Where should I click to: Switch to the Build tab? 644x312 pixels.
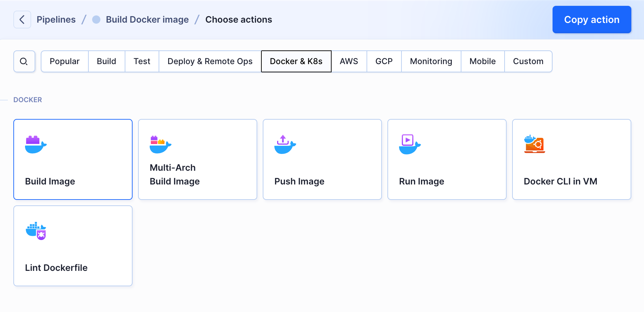coord(107,61)
